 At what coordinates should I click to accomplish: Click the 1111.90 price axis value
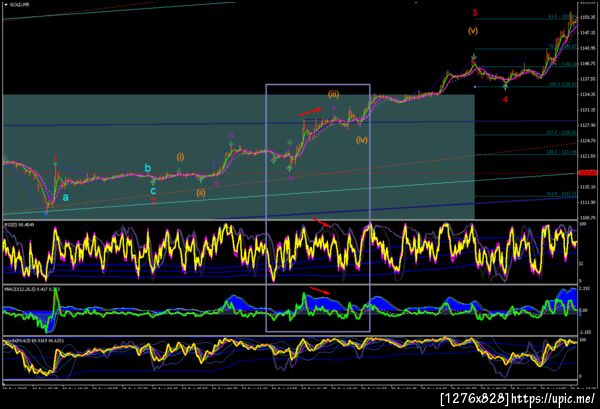tap(587, 202)
